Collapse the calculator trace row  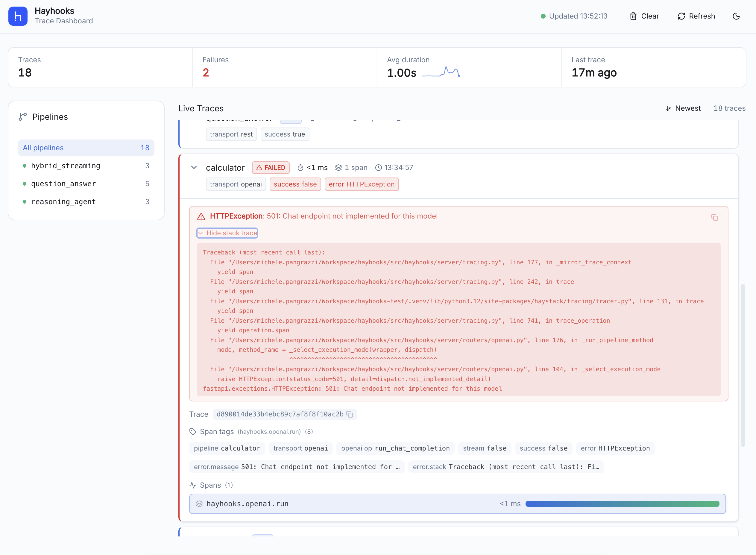(x=194, y=167)
